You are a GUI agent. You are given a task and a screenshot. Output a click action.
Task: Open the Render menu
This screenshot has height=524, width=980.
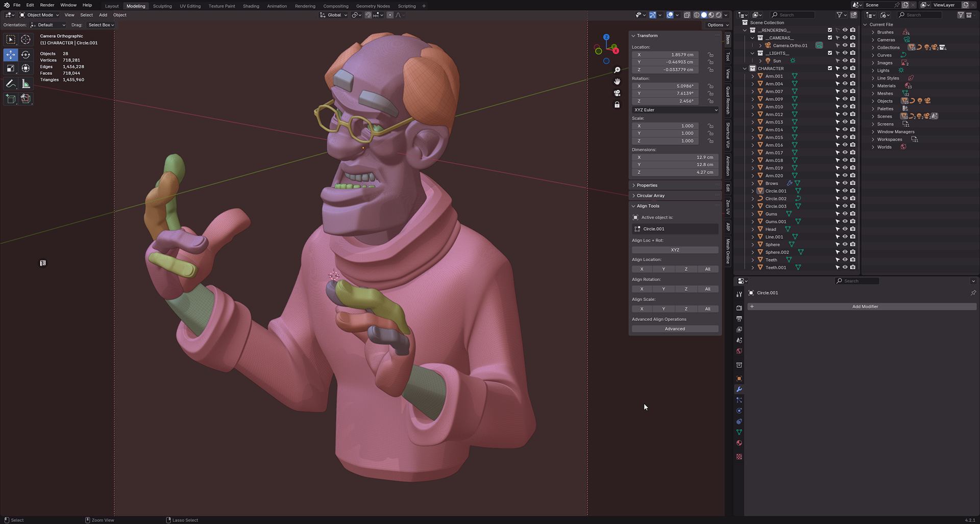pos(47,5)
